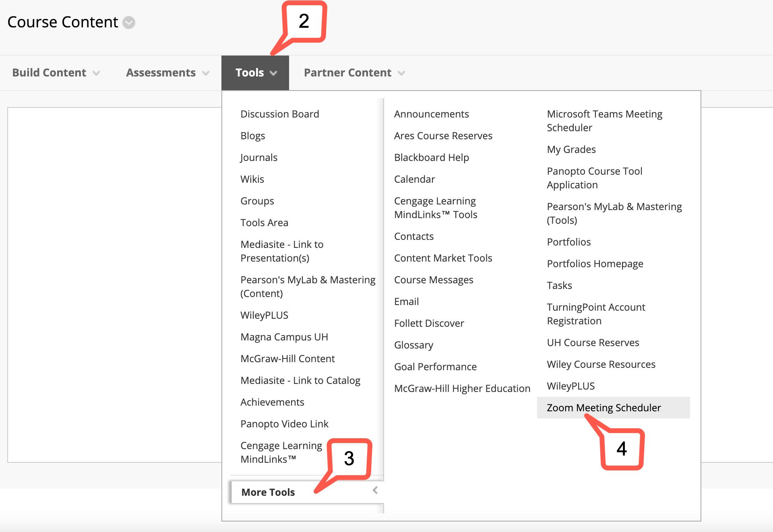The height and width of the screenshot is (532, 773).
Task: Choose McGraw-Hill Higher Education
Action: pos(462,388)
